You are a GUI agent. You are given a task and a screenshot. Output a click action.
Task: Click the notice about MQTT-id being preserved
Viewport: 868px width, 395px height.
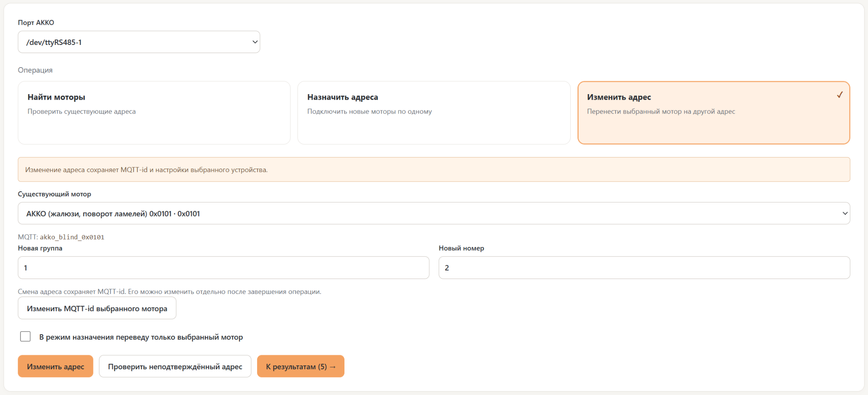434,169
